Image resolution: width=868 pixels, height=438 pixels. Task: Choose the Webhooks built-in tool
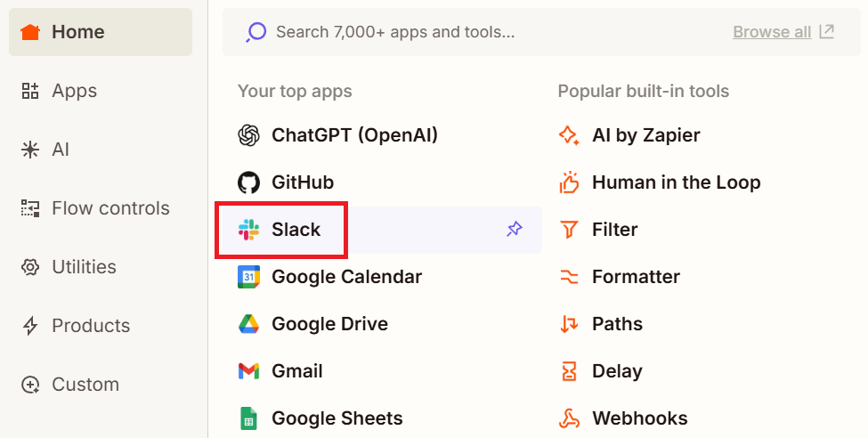click(639, 418)
